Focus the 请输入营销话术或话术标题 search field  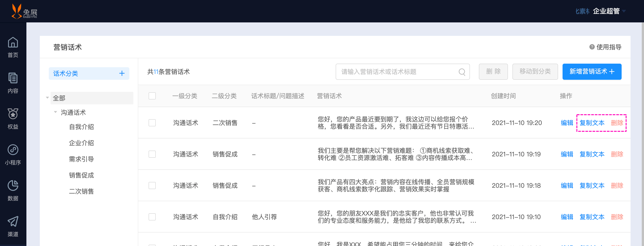point(403,71)
